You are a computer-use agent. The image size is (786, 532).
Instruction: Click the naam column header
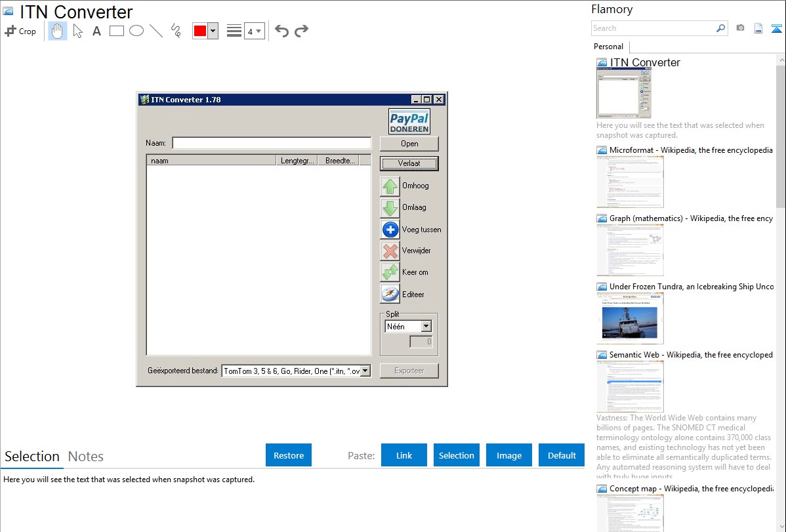[x=211, y=161]
